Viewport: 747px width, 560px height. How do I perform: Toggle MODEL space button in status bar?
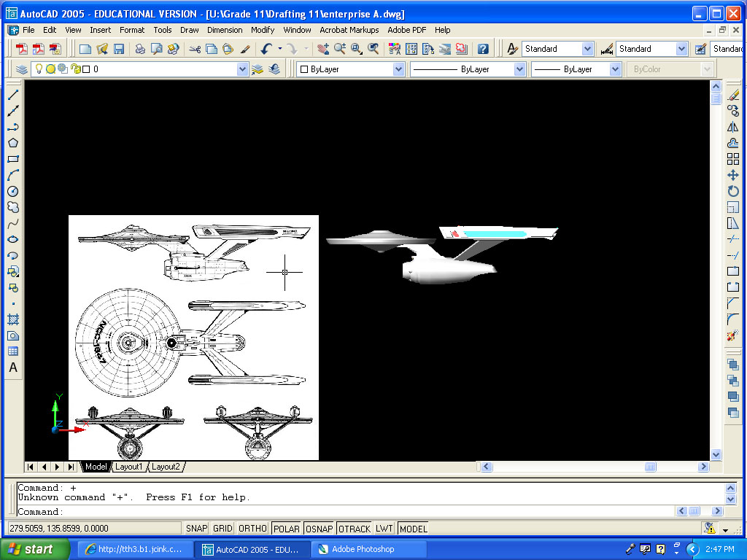coord(413,529)
